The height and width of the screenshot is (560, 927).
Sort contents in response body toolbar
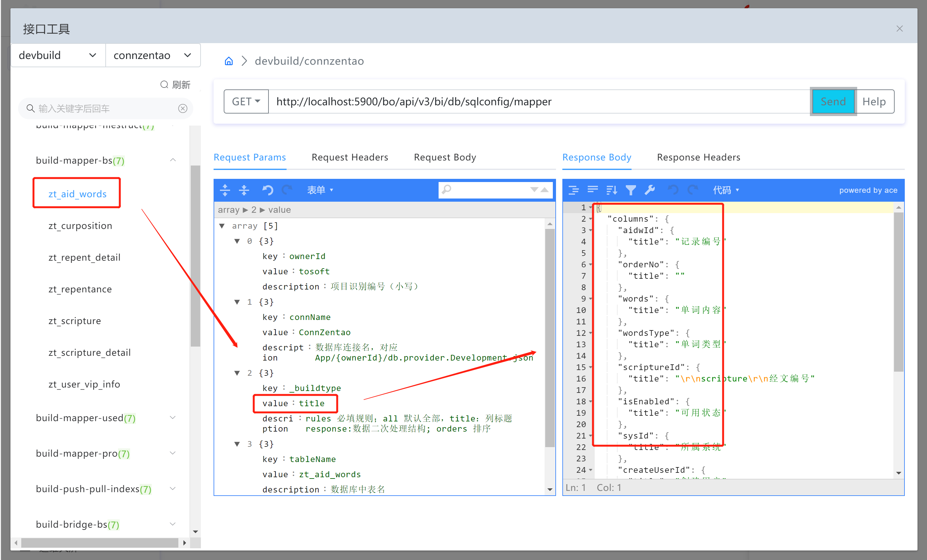point(612,190)
